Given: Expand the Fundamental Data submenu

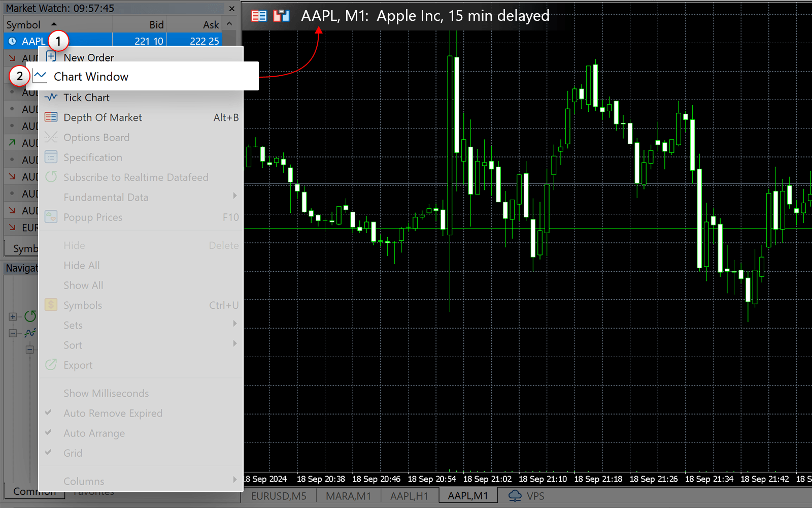Looking at the screenshot, I should [x=234, y=196].
